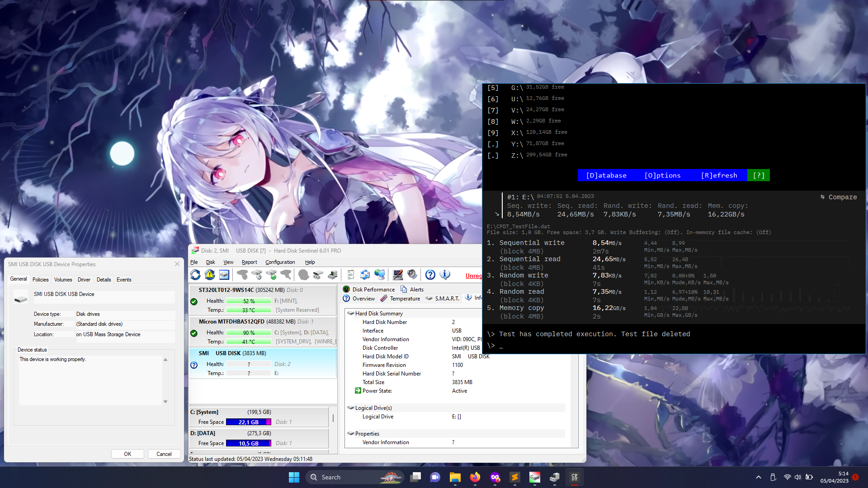Open the File menu in Hard Disk Sentinel
The image size is (868, 488).
[194, 262]
